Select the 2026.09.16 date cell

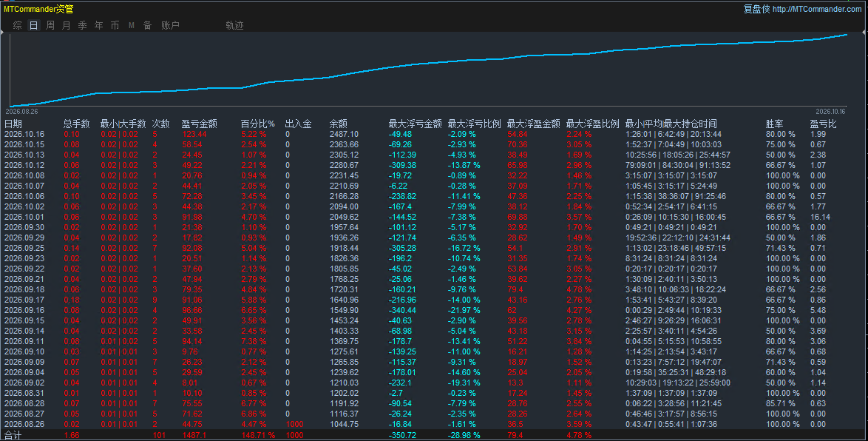tap(24, 310)
